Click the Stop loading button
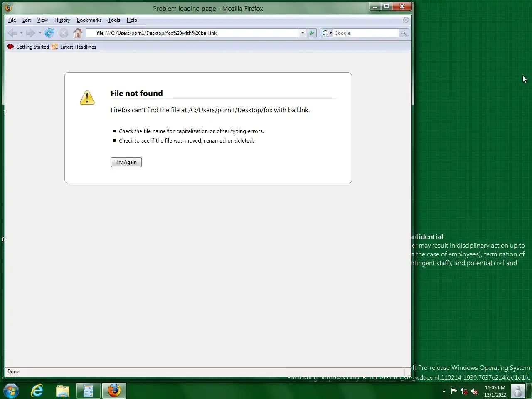The height and width of the screenshot is (399, 532). pyautogui.click(x=64, y=33)
